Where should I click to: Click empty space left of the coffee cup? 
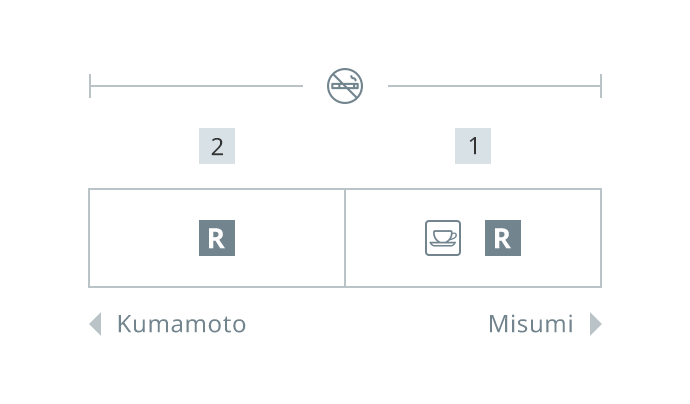385,238
